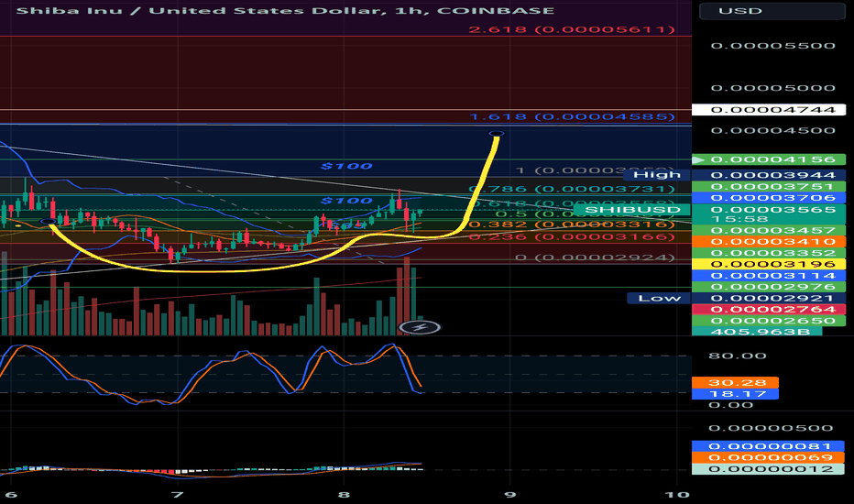Click the orange 30.28 stochastic value
The height and width of the screenshot is (504, 854).
click(x=735, y=382)
